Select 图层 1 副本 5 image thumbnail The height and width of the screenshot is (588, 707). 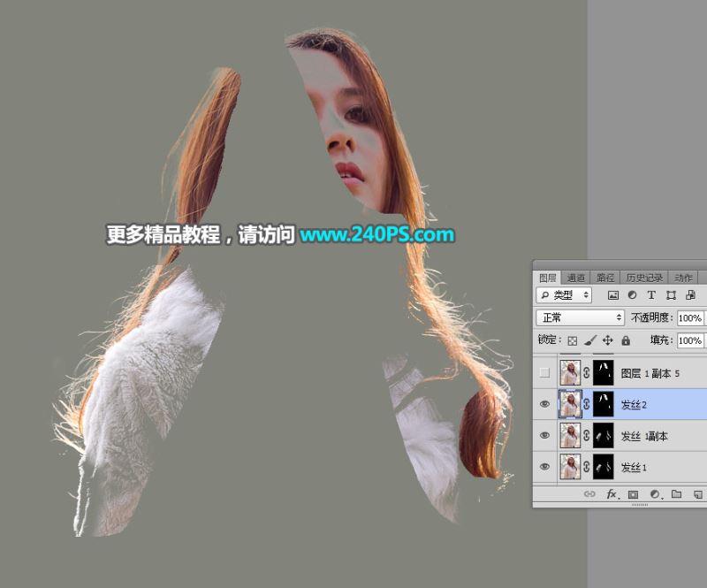click(x=570, y=373)
